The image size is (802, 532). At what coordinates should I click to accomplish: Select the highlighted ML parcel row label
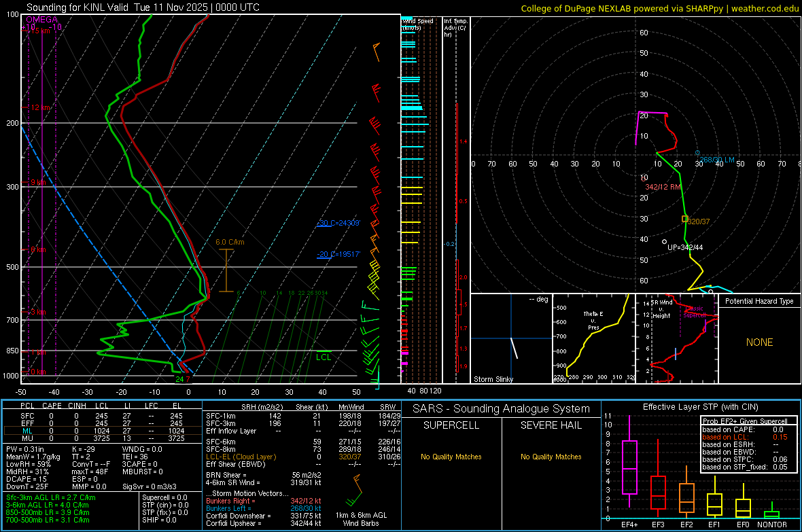tap(27, 431)
